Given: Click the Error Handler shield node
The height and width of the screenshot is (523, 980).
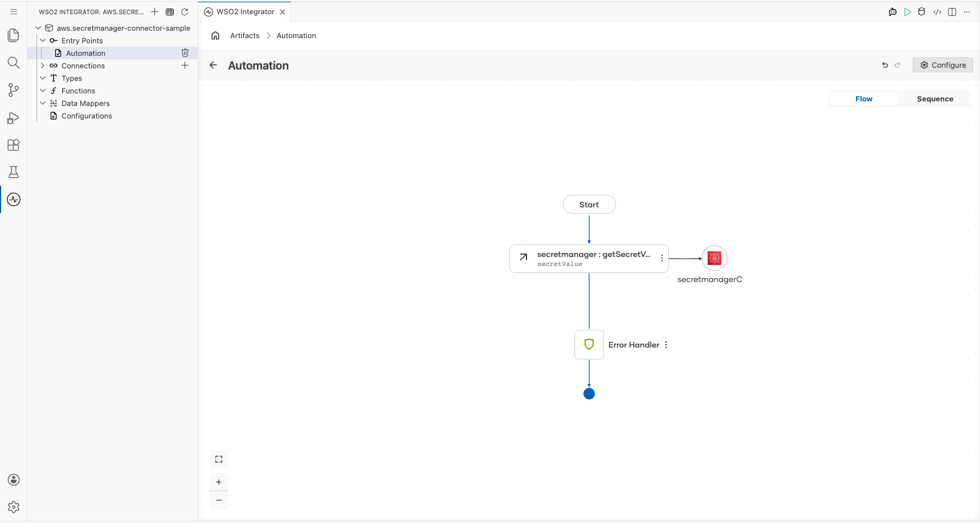Looking at the screenshot, I should tap(589, 345).
